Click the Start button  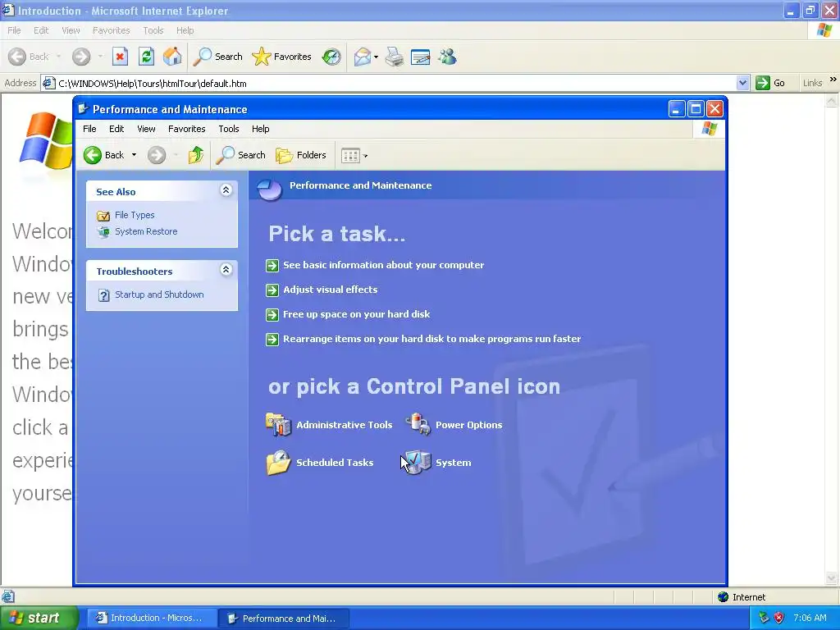click(39, 618)
